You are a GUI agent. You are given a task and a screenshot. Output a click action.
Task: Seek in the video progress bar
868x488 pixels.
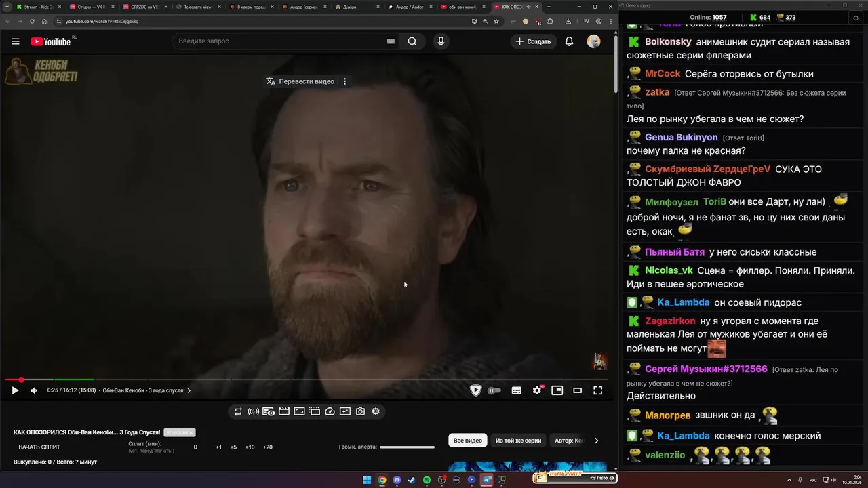[305, 380]
